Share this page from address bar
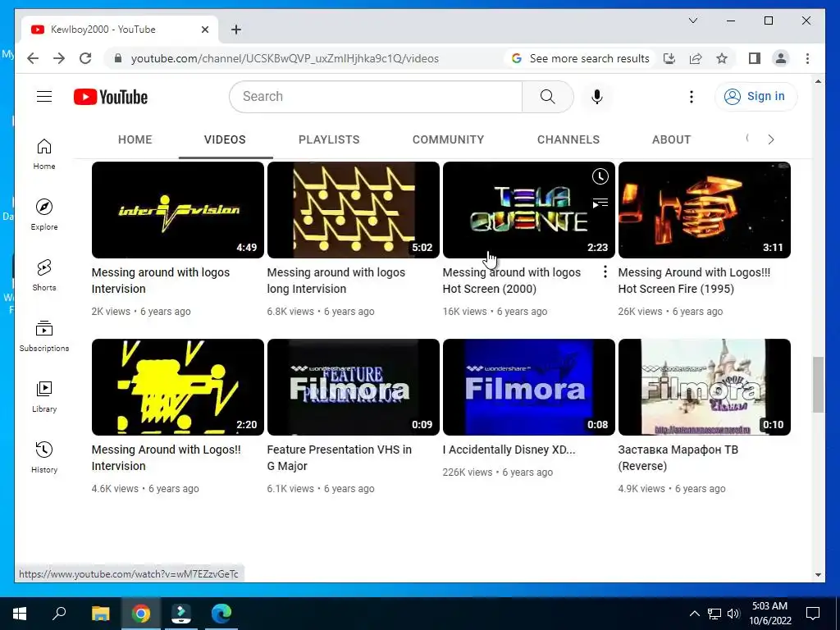 (x=696, y=58)
